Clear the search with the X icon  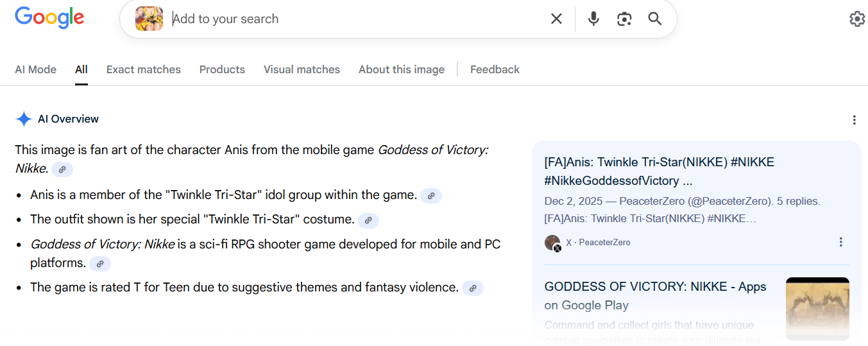pyautogui.click(x=556, y=19)
